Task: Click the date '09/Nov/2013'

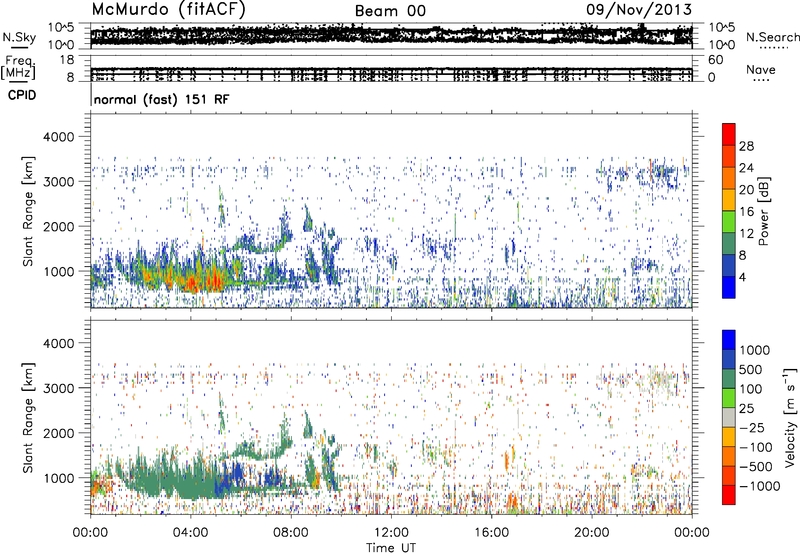Action: coord(639,9)
